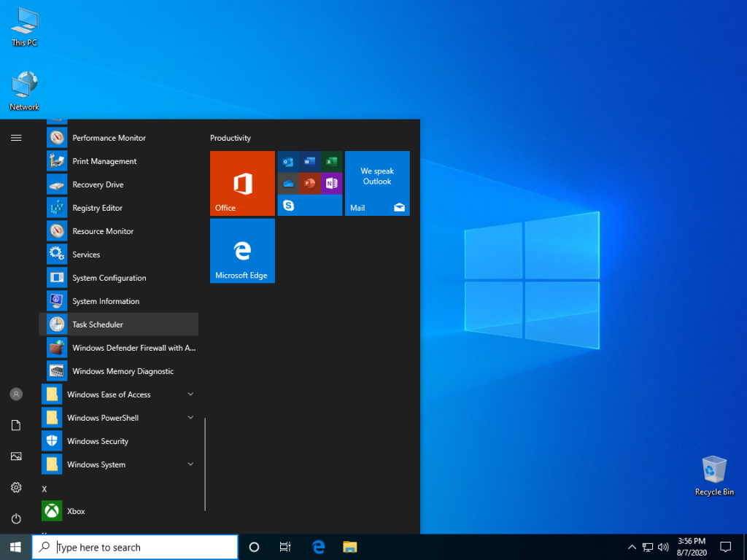Screen dimensions: 747x560
Task: Open Task View on taskbar
Action: point(285,547)
